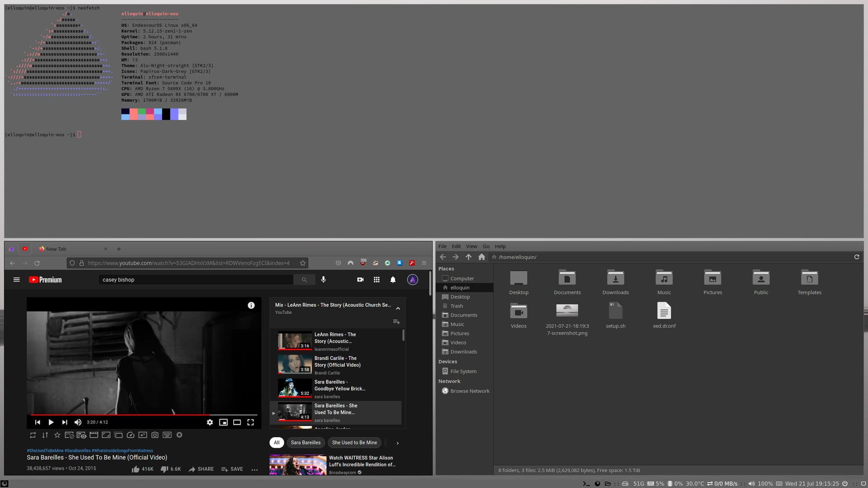Image resolution: width=868 pixels, height=488 pixels.
Task: Click the #SheUsedToBeMine hashtag link
Action: 45,450
